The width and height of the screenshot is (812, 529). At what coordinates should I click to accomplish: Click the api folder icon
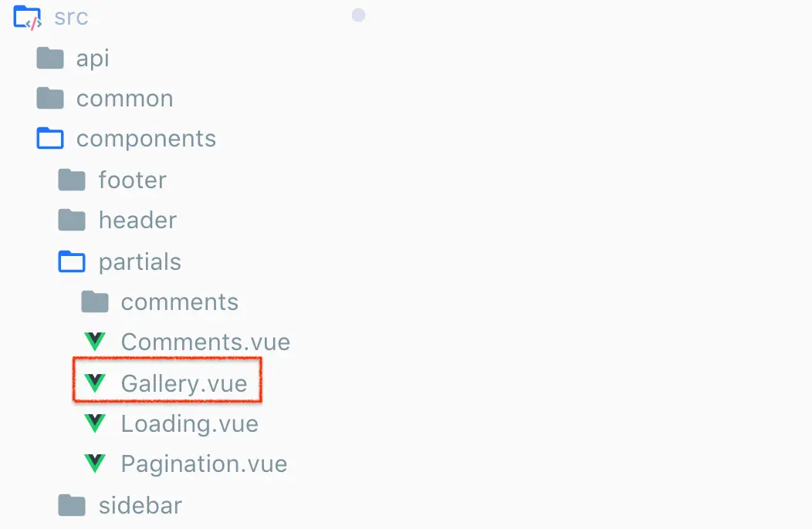[50, 58]
